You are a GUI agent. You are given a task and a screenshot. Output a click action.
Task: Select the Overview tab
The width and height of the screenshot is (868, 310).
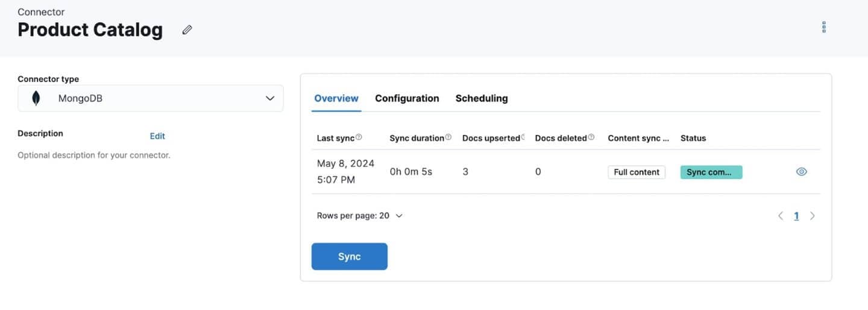(336, 98)
